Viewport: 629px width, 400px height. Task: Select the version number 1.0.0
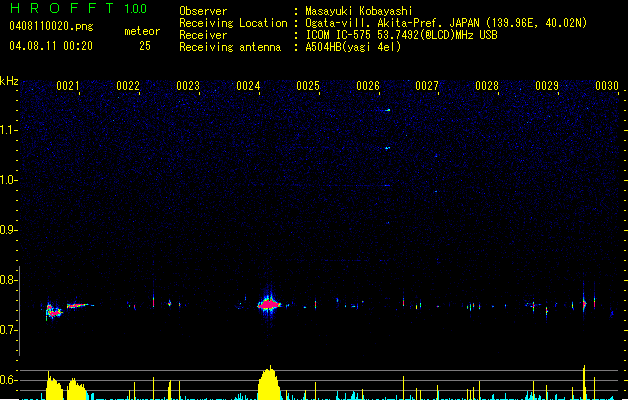tap(136, 9)
